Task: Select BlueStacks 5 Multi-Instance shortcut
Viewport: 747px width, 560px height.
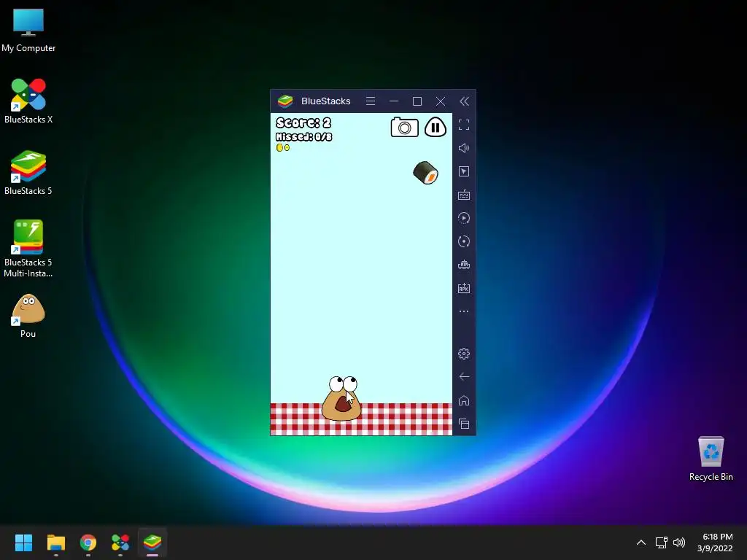Action: (28, 249)
